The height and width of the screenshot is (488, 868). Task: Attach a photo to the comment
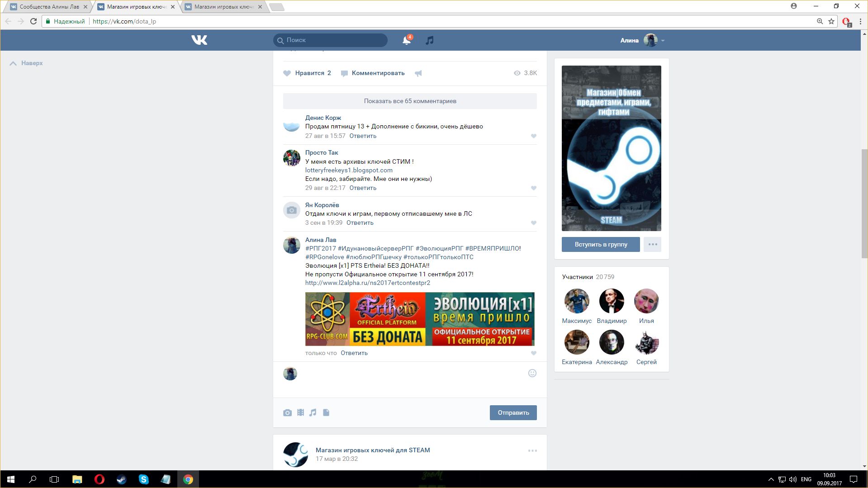(287, 412)
